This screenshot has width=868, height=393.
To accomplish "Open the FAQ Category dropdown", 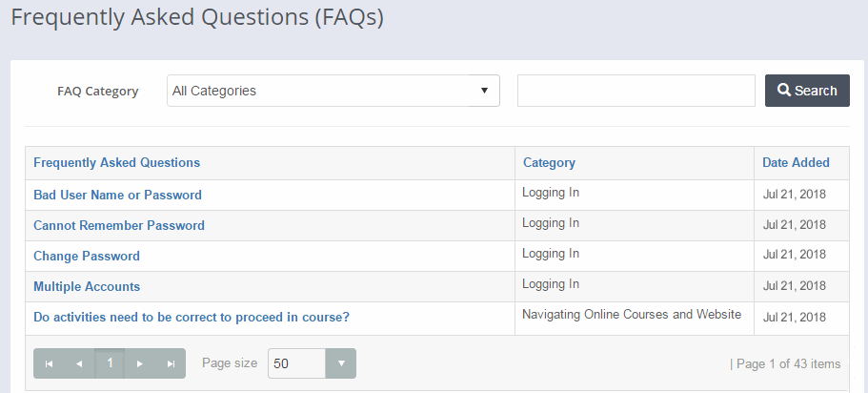I will 333,91.
